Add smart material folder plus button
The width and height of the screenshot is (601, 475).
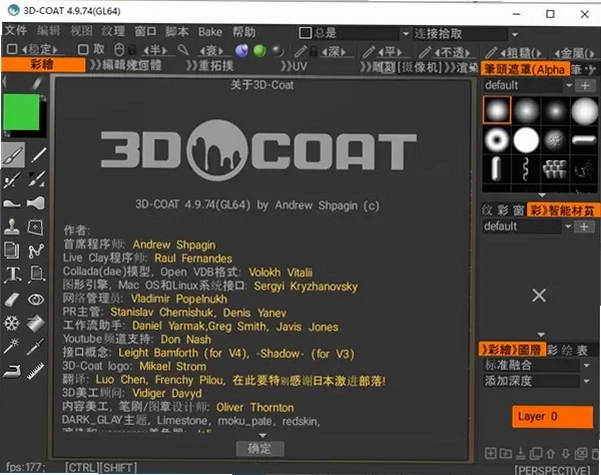[584, 227]
